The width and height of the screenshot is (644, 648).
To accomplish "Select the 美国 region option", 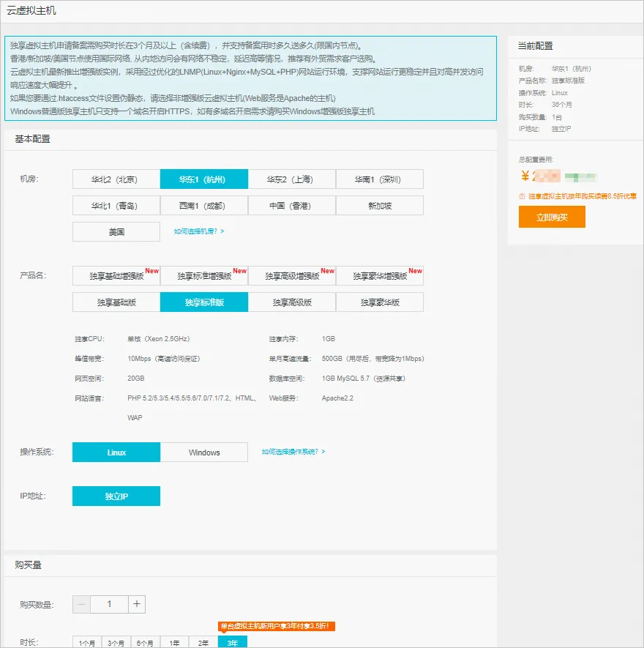I will [116, 231].
